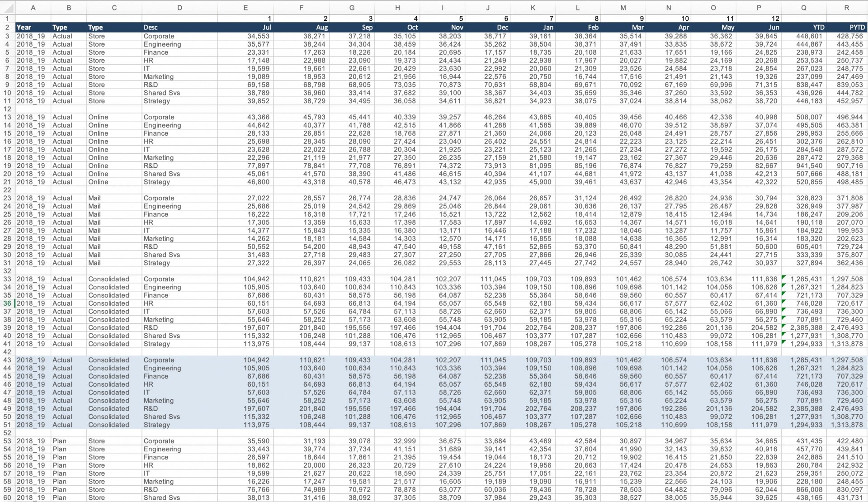The image size is (868, 502).
Task: Select row 9 Jun value 71,315
Action: point(759,85)
